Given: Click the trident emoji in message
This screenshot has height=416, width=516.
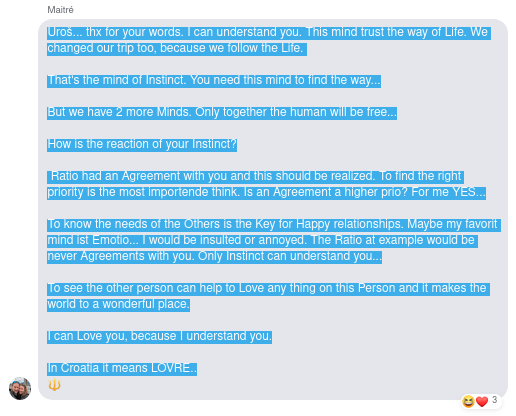Looking at the screenshot, I should coord(54,385).
